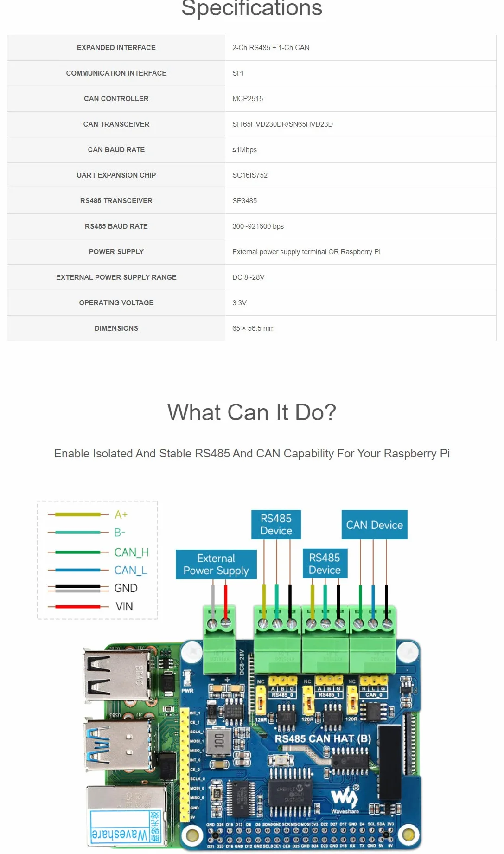The height and width of the screenshot is (854, 504).
Task: Select the DC 8~28V value
Action: coord(248,277)
